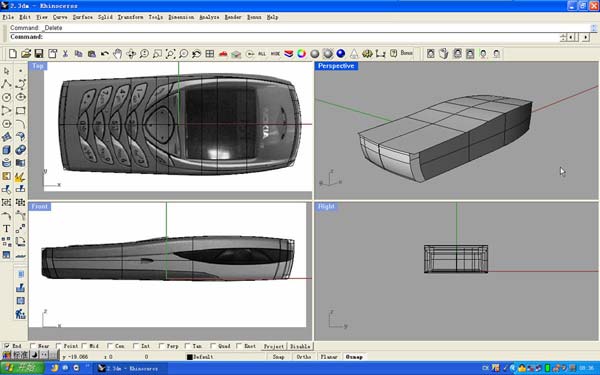Click the black Default layer swatch
This screenshot has width=600, height=375.
coord(189,357)
